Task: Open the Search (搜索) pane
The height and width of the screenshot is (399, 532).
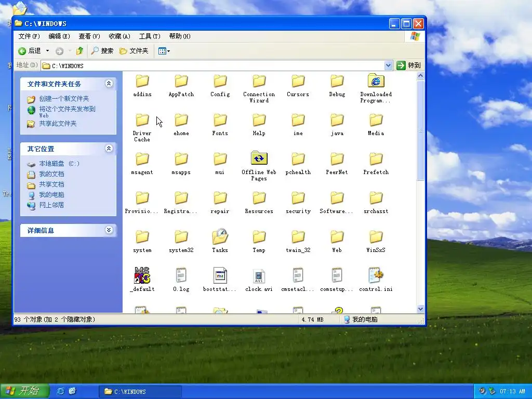Action: (102, 51)
